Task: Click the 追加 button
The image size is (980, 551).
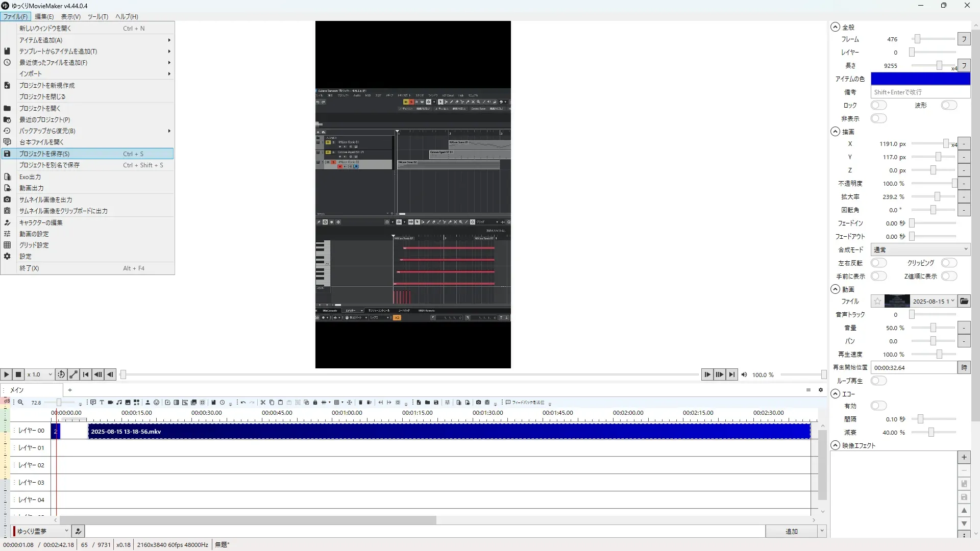Action: [791, 531]
